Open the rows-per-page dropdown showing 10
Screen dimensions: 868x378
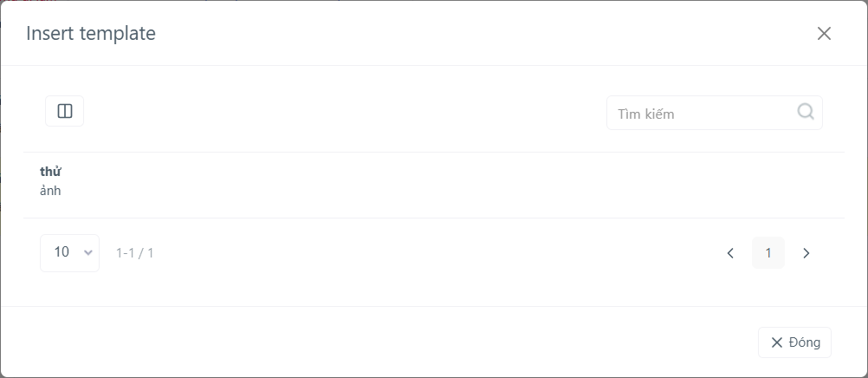pos(70,253)
